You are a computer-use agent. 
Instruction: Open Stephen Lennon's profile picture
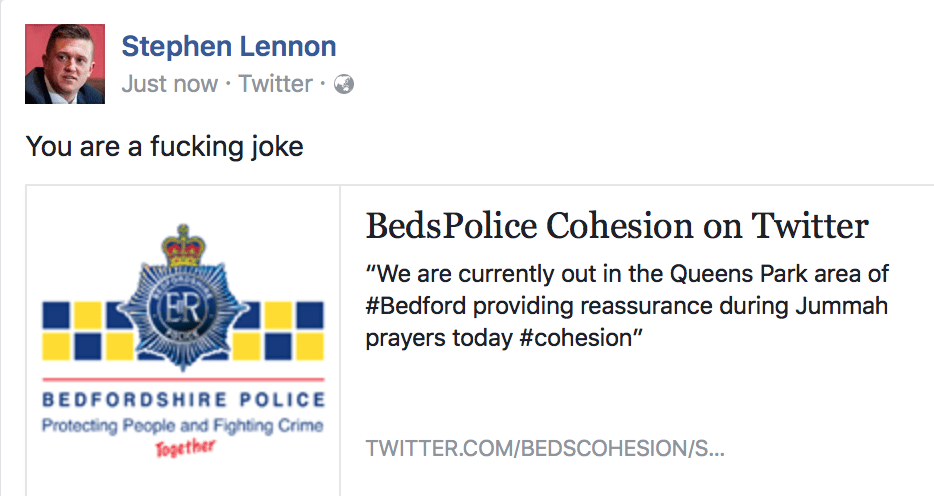tap(65, 64)
